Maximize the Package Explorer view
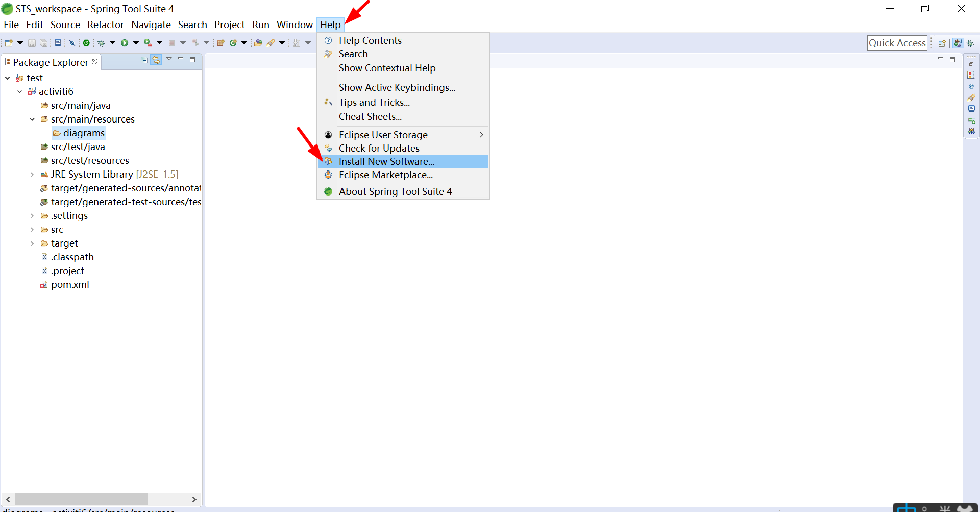980x512 pixels. click(x=192, y=60)
